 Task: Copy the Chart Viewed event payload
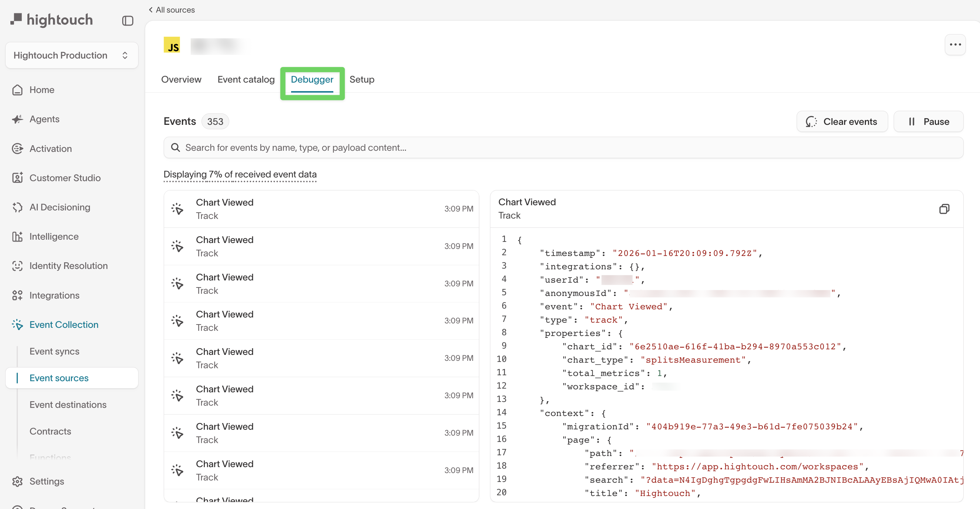944,209
